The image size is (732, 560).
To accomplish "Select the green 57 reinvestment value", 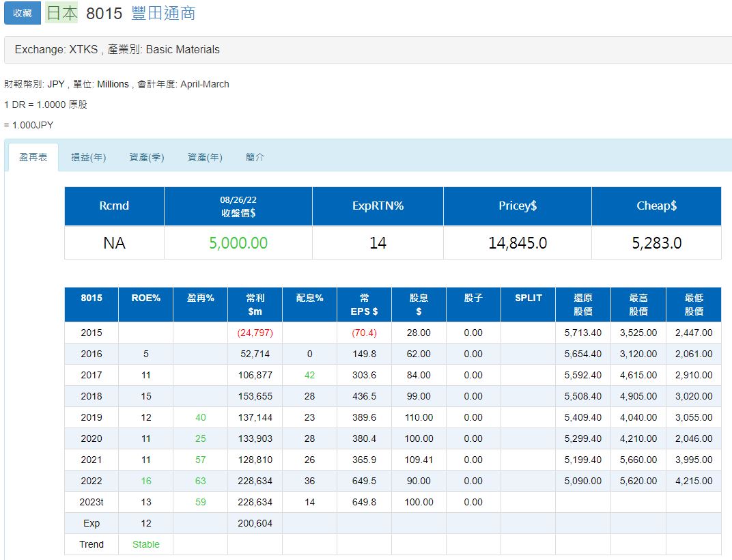I will tap(200, 460).
